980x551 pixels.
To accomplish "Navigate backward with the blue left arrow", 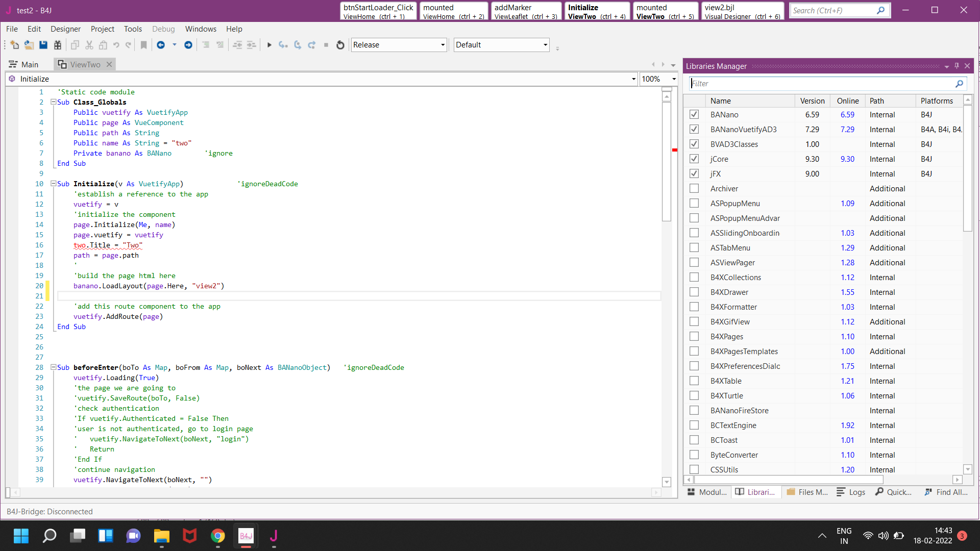I will click(x=160, y=45).
